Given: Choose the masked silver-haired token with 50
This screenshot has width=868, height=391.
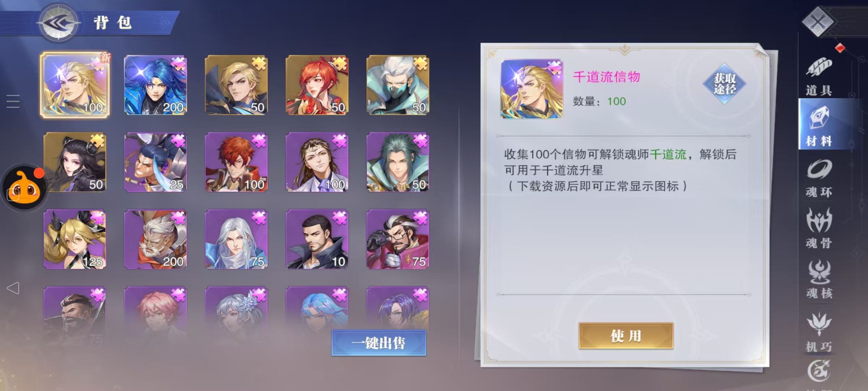Looking at the screenshot, I should click(398, 85).
